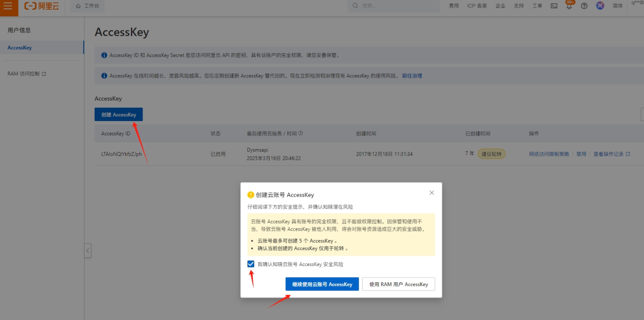Click the help icon beside 最后使用云服务 / 时间
Screen dimensions: 644x320
(300, 133)
